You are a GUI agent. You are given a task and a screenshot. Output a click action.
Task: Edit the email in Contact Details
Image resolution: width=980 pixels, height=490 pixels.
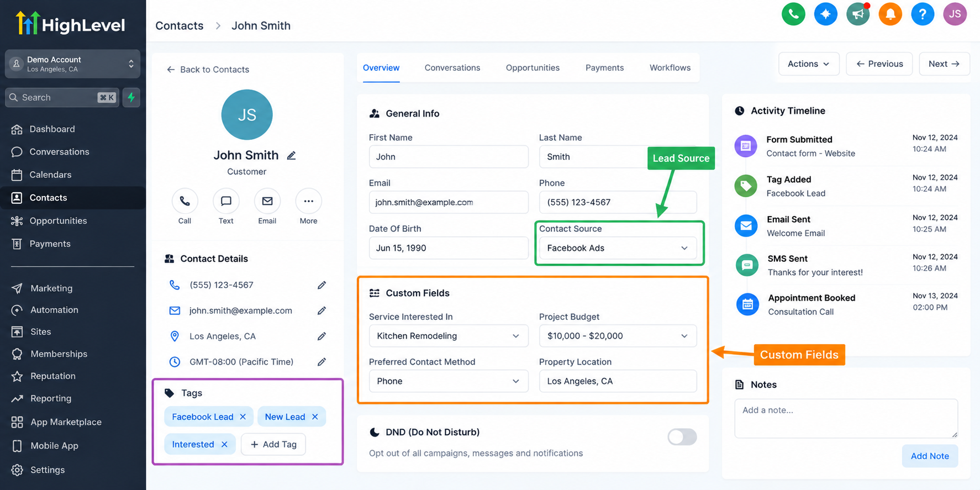[x=322, y=310]
